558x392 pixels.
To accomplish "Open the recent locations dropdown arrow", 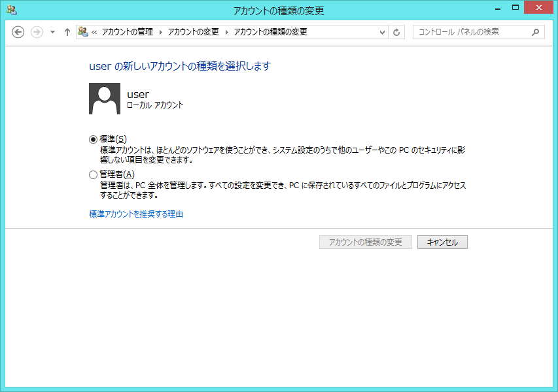I will click(52, 32).
